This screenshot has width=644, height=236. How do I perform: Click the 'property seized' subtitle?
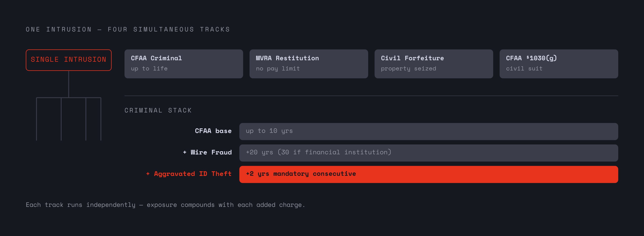[409, 68]
